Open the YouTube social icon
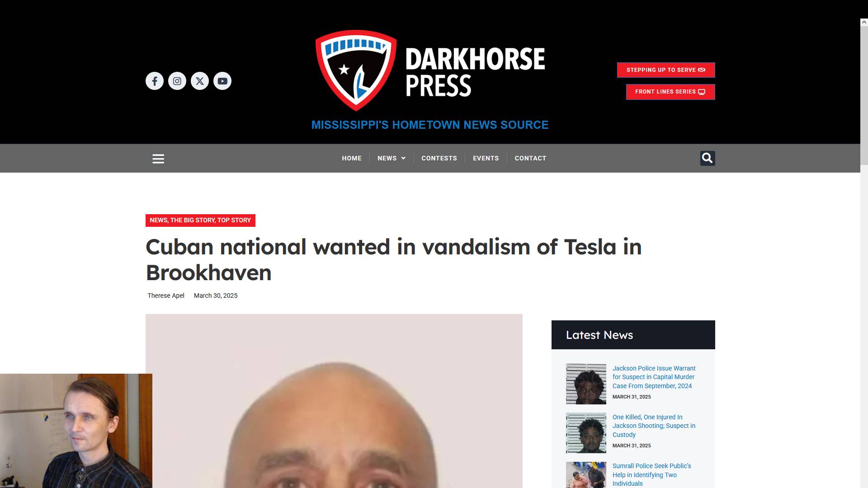The height and width of the screenshot is (488, 868). pyautogui.click(x=222, y=81)
